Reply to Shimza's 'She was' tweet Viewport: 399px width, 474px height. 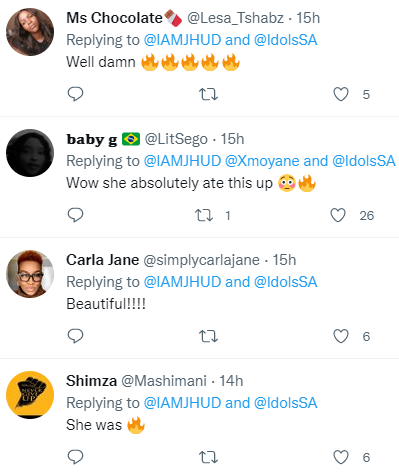tap(75, 457)
